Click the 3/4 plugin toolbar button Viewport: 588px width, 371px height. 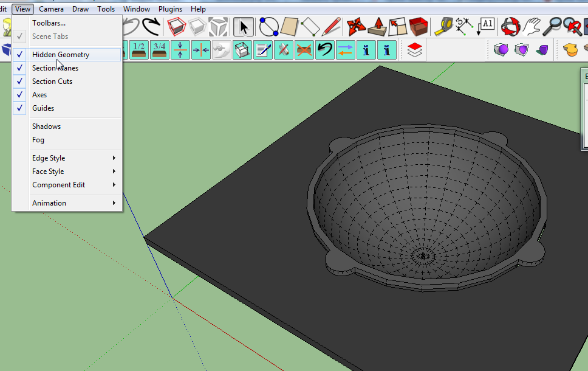160,50
